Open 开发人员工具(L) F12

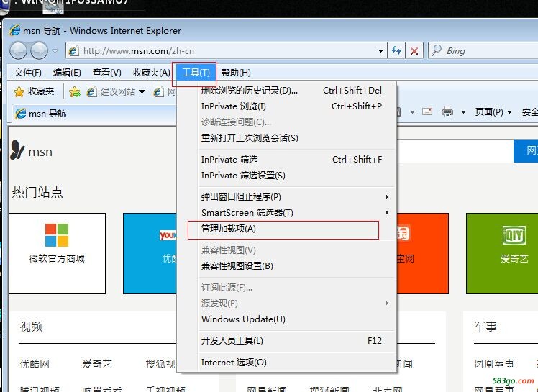pyautogui.click(x=291, y=340)
